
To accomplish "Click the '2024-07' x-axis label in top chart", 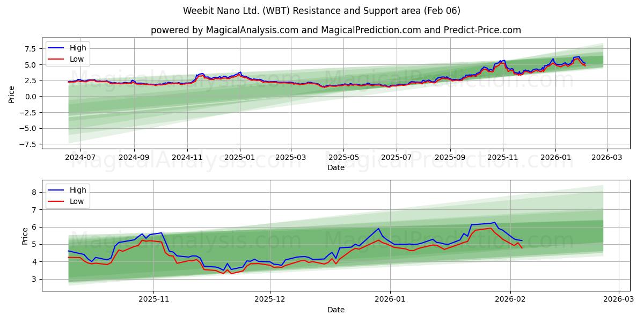I will (x=80, y=158).
